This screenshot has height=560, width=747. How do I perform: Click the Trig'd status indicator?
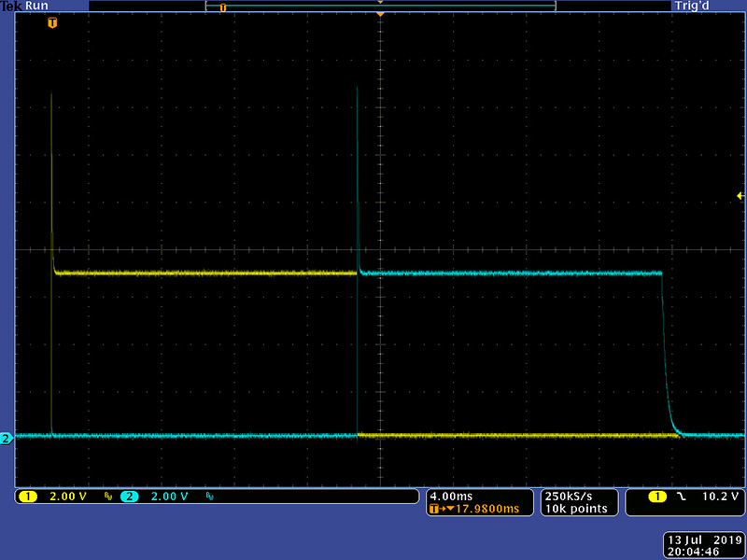[x=692, y=7]
